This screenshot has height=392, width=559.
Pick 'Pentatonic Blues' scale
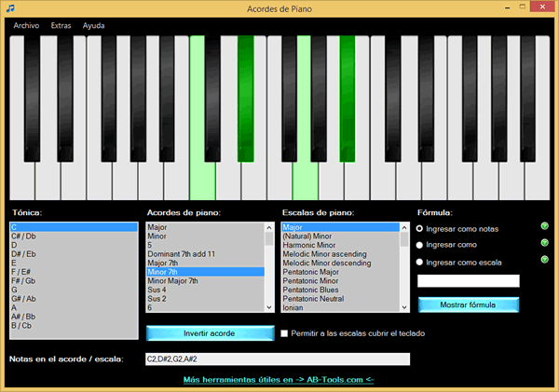pos(341,290)
